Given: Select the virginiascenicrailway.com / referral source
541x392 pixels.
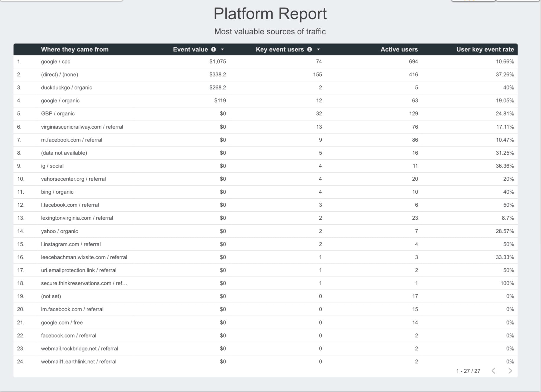Looking at the screenshot, I should point(82,127).
